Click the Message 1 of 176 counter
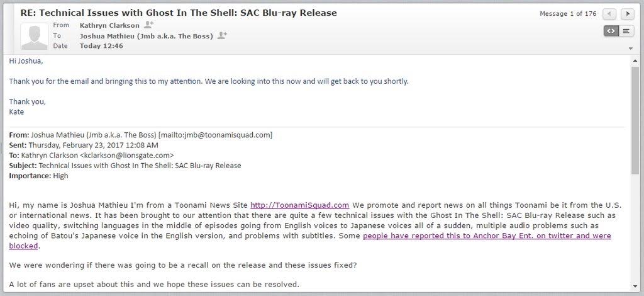The height and width of the screenshot is (296, 644). tap(568, 14)
